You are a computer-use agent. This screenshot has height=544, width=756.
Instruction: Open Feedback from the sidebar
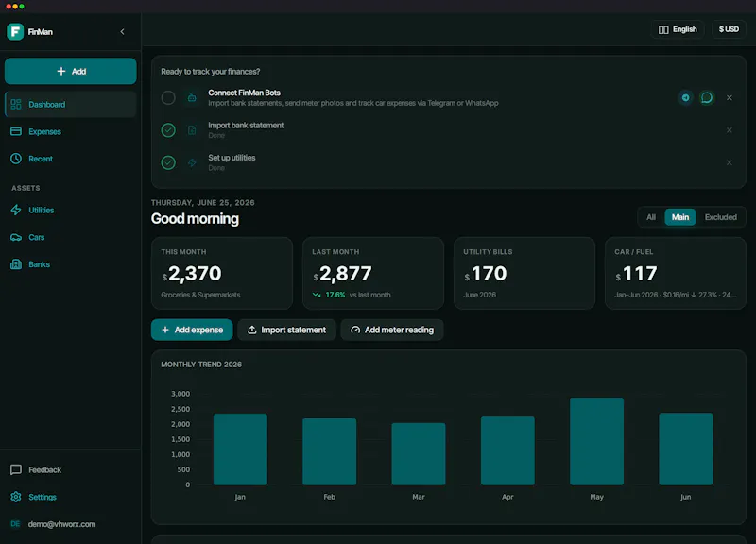coord(70,469)
